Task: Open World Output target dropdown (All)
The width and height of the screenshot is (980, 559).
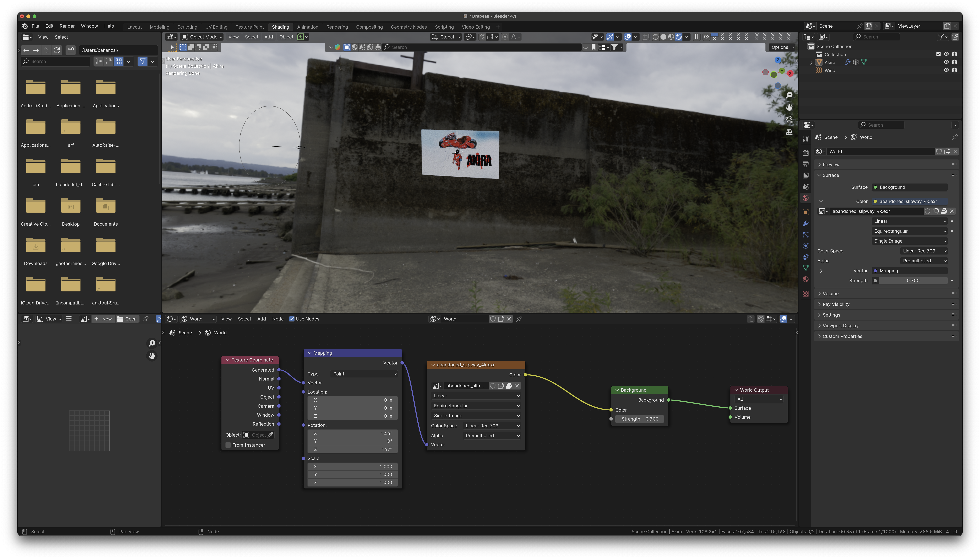Action: click(x=759, y=399)
